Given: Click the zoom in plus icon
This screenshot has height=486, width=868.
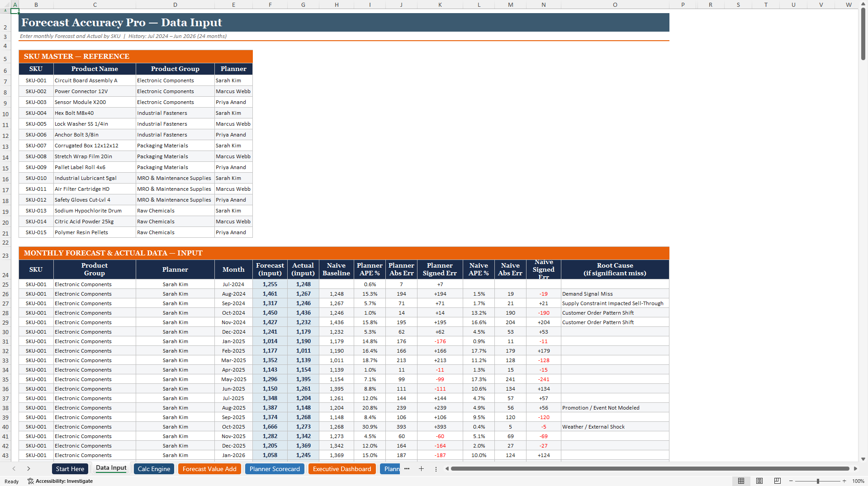Looking at the screenshot, I should 844,481.
